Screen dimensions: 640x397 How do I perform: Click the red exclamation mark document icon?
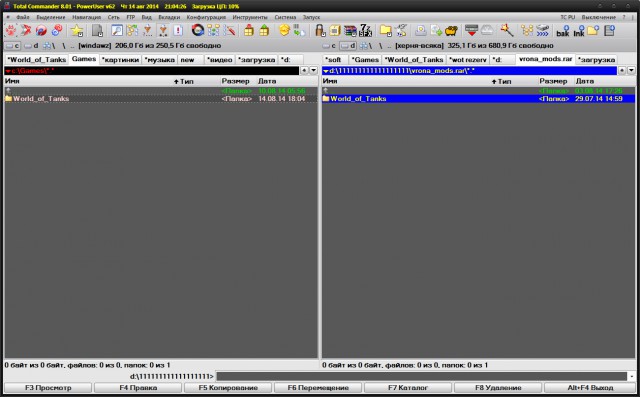(178, 31)
